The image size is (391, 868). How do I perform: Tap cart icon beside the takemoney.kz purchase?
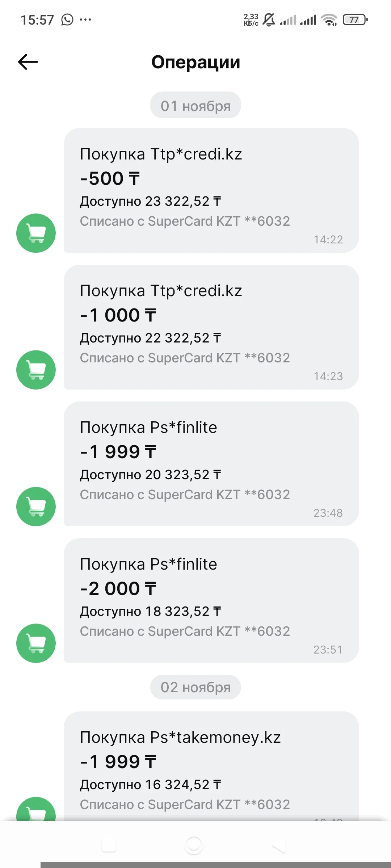(36, 810)
